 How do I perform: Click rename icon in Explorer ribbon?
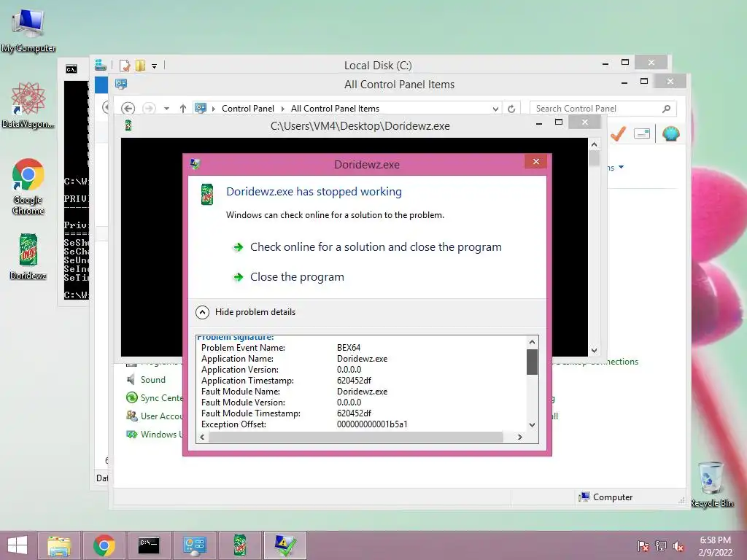tap(642, 134)
